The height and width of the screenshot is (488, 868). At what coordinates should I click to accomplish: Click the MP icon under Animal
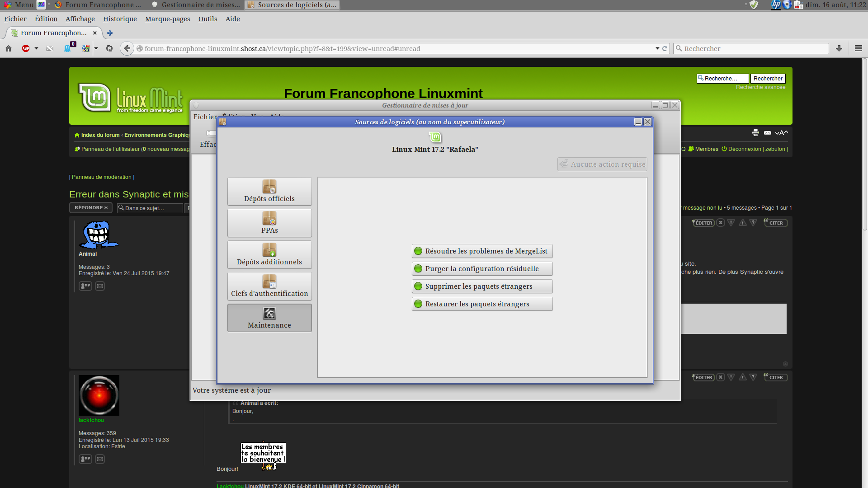point(85,286)
